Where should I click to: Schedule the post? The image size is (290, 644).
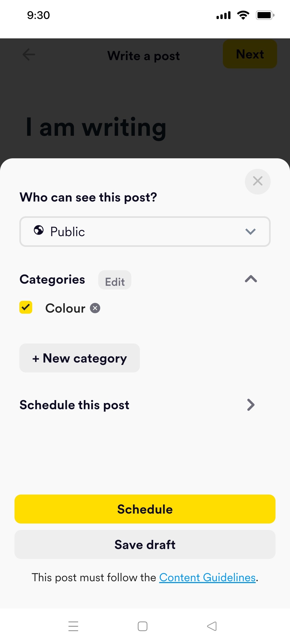145,509
